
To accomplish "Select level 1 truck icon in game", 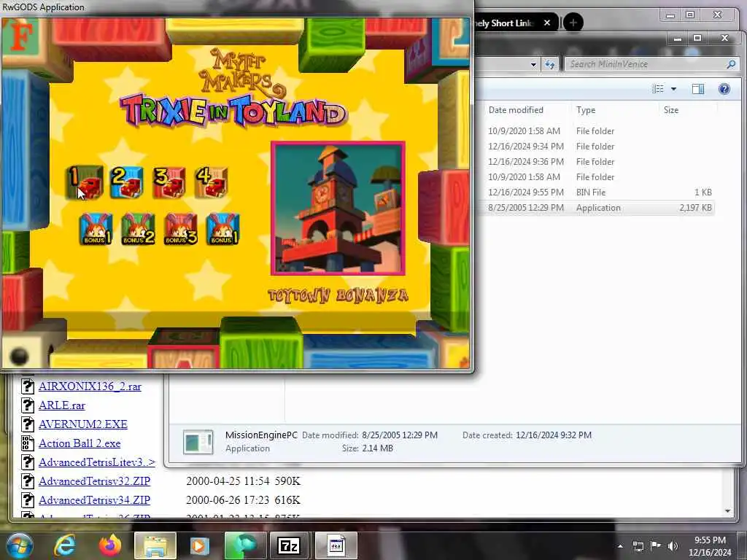I will click(x=85, y=182).
